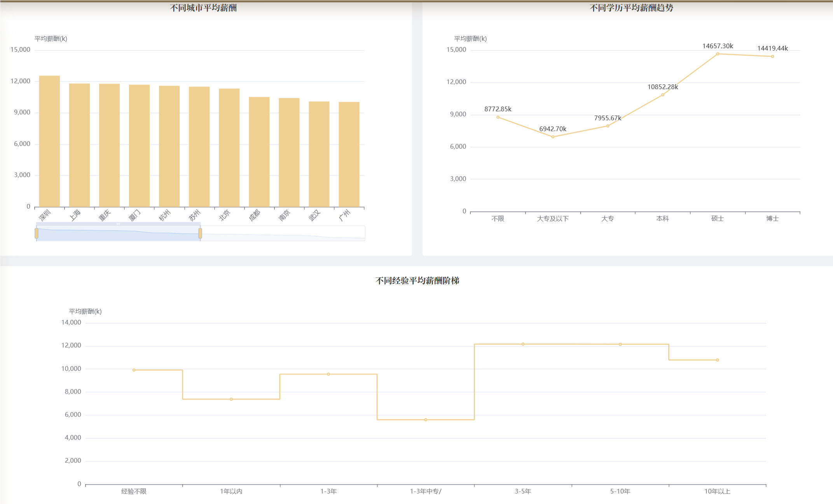Viewport: 833px width, 504px height.
Task: Click the 1-3年中专/ lowest step point
Action: (x=426, y=420)
